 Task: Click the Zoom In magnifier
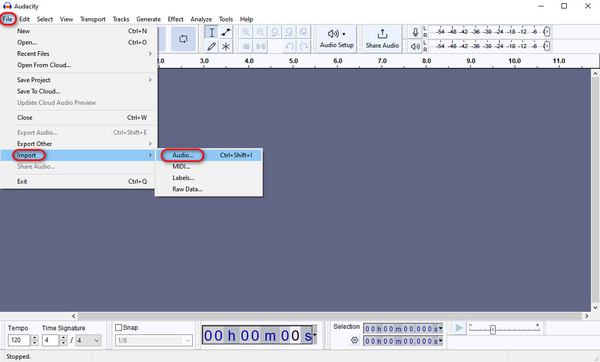[246, 33]
